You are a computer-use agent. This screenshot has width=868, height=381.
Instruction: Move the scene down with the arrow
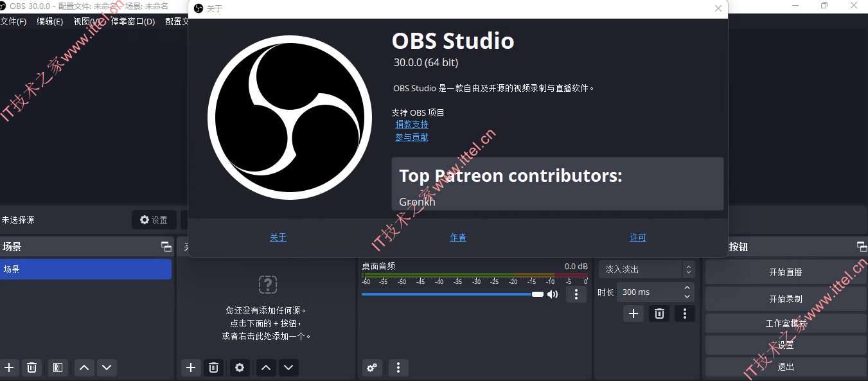coord(107,368)
